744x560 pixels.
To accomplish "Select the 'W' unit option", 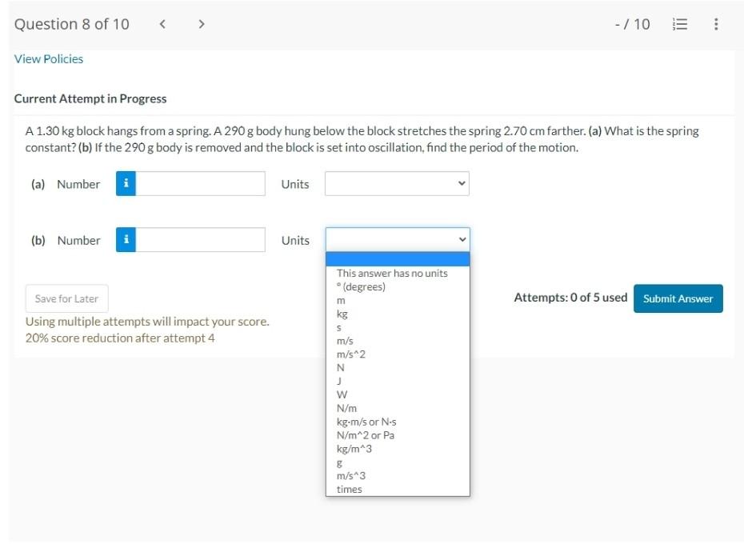I will pos(398,395).
